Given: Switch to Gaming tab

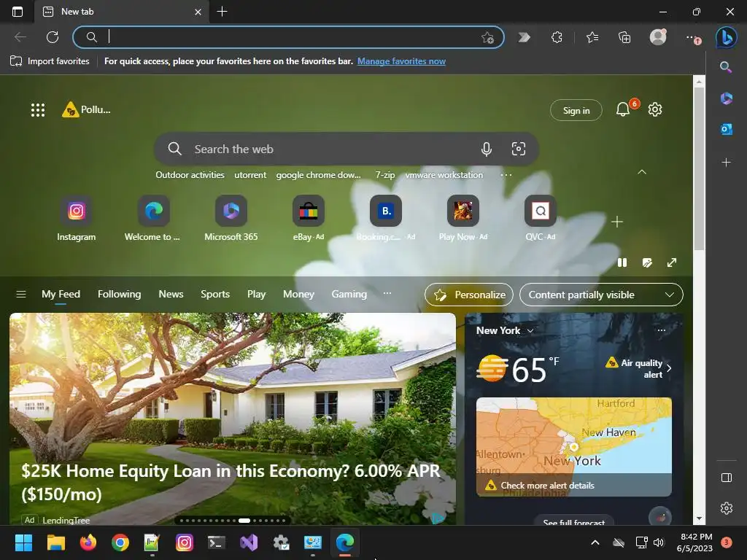Looking at the screenshot, I should [x=349, y=295].
